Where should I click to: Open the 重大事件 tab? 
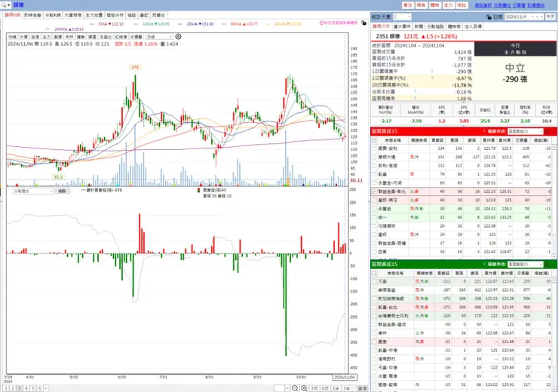click(402, 26)
